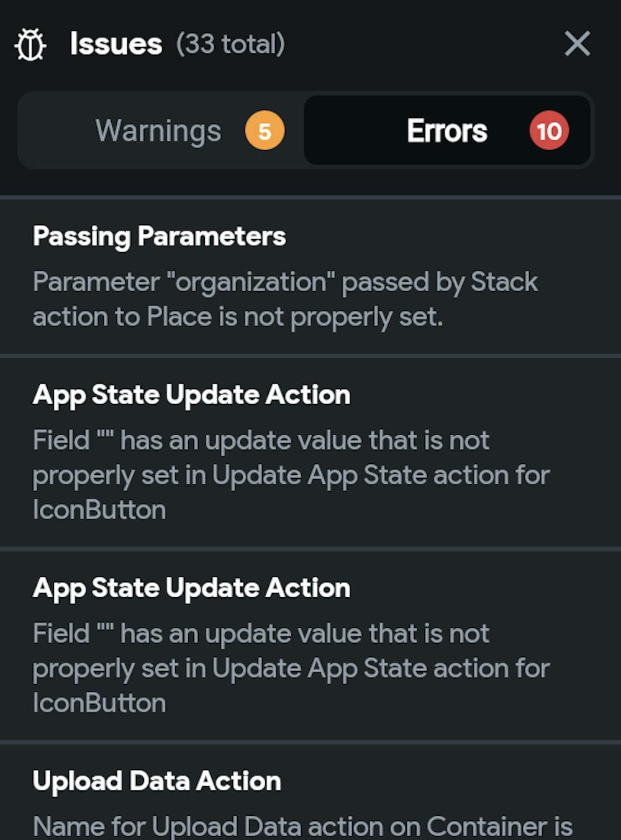Click "IconButton" in the first App State error
Viewport: 621px width, 840px height.
click(99, 510)
